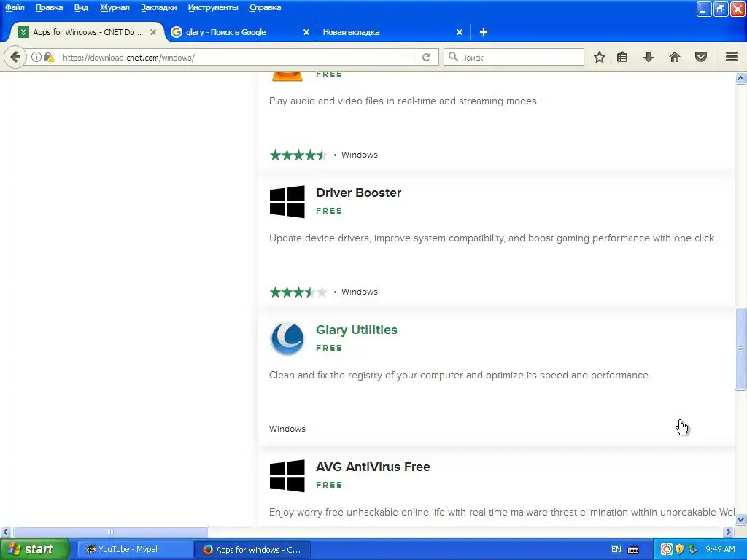747x560 pixels.
Task: Click the 9:49 AM clock
Action: [x=720, y=550]
